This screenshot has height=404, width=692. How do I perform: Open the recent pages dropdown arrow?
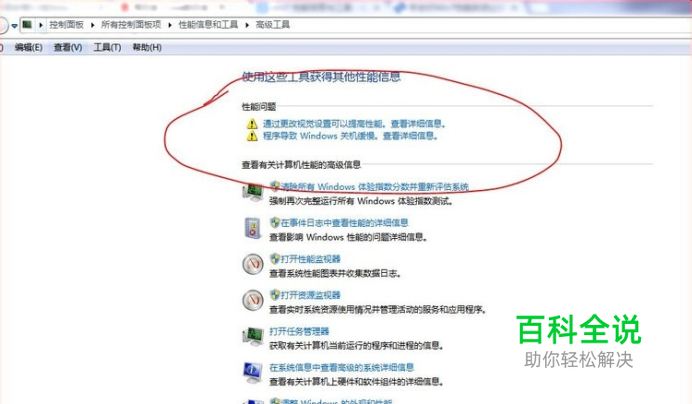pos(14,26)
